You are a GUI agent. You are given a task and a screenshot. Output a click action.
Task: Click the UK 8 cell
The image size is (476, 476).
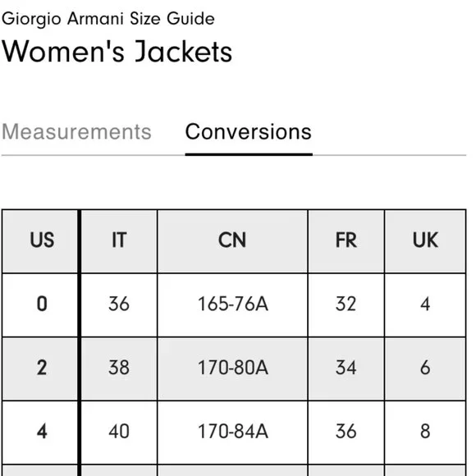[425, 433]
